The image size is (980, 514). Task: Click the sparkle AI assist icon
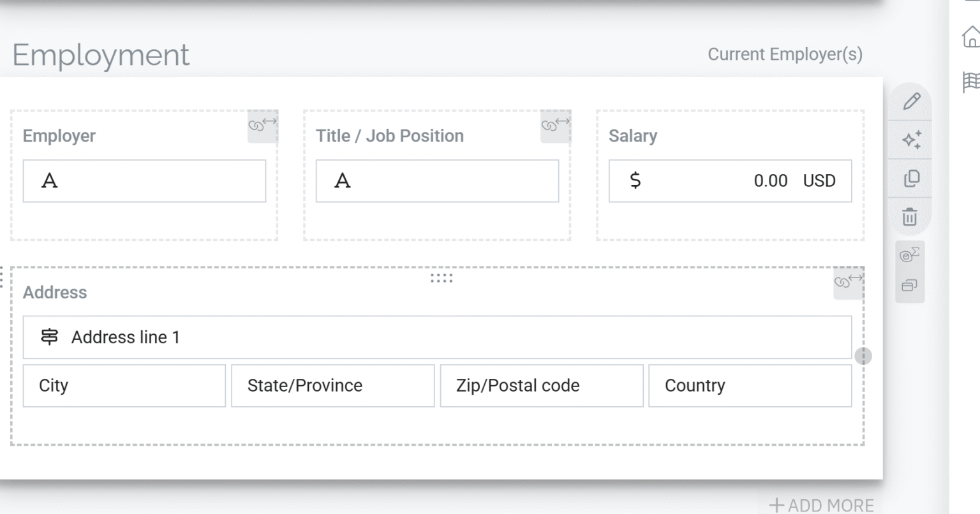[911, 140]
